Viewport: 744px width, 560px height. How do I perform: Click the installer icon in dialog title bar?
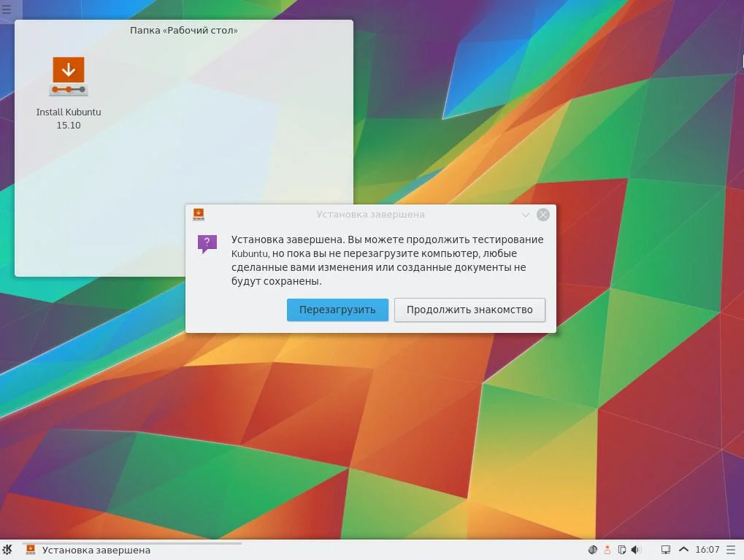click(x=199, y=215)
